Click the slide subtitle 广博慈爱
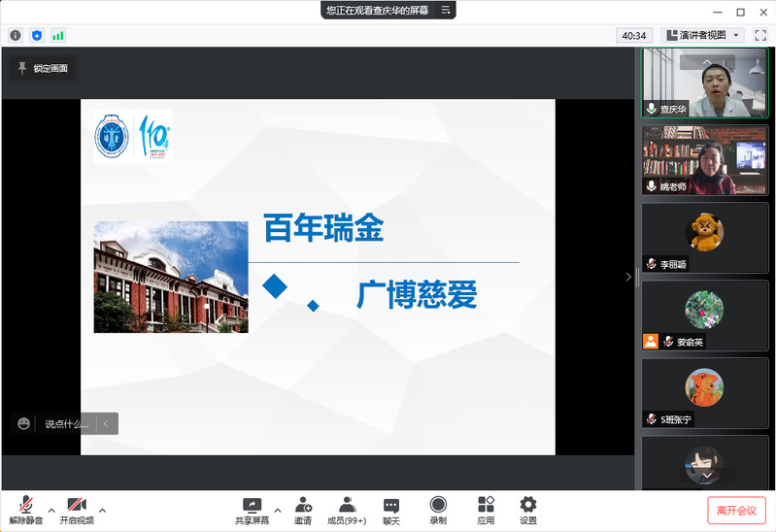This screenshot has width=776, height=532. [417, 294]
